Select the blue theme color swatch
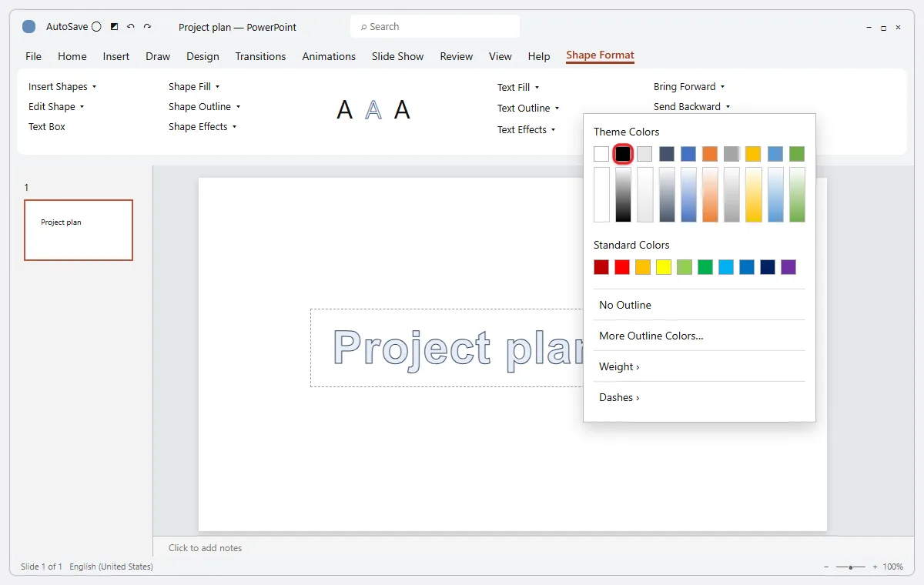924x585 pixels. 688,154
